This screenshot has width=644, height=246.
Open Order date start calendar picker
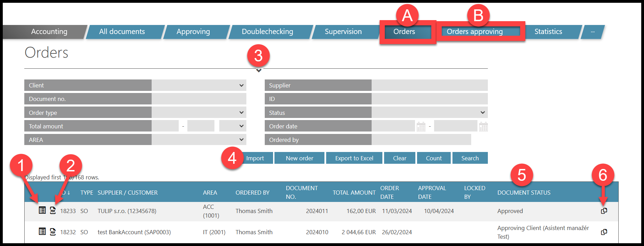421,127
